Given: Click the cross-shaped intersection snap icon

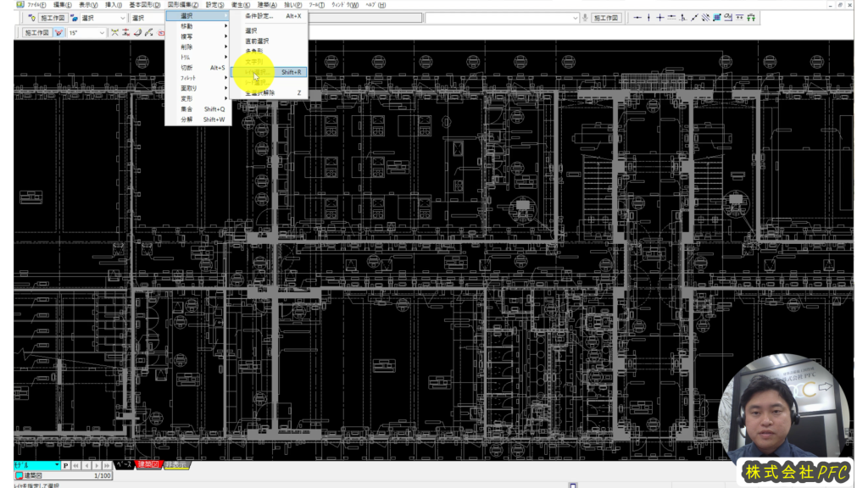Looking at the screenshot, I should 659,18.
